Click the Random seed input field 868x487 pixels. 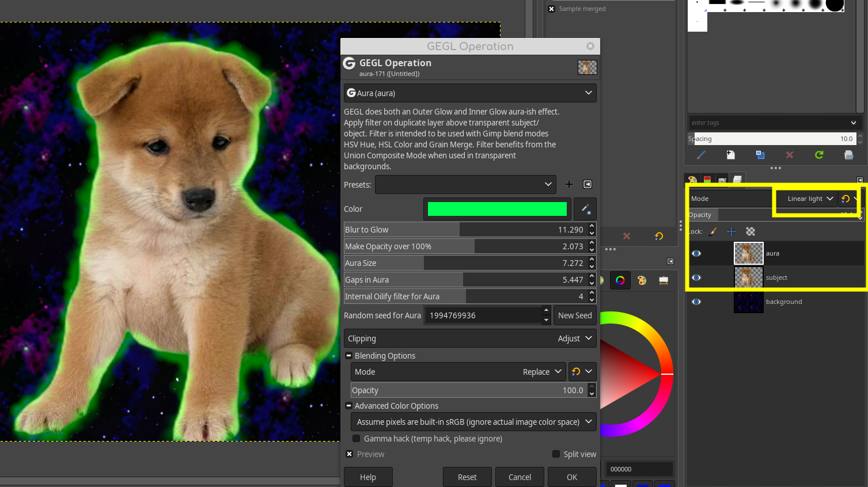coord(483,315)
